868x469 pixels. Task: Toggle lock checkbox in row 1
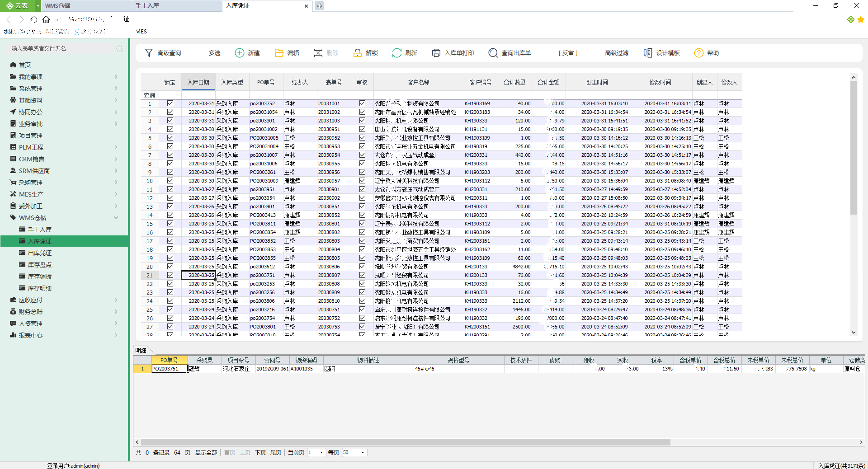(x=170, y=103)
